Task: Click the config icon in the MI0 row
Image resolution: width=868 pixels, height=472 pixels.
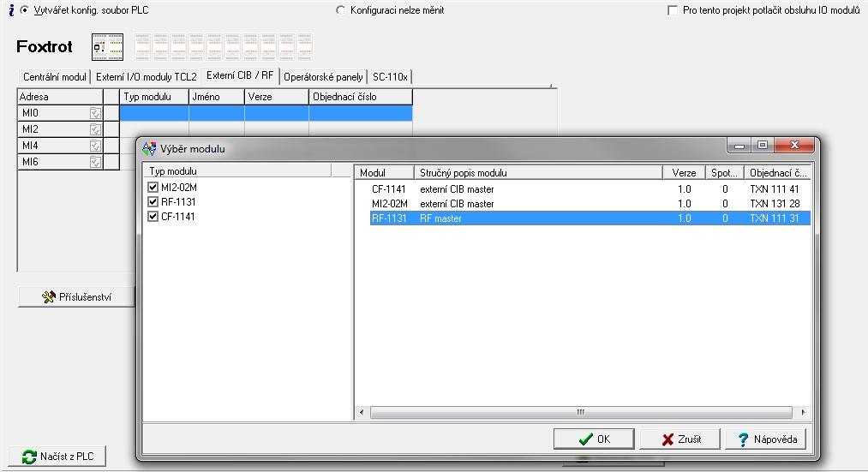Action: tap(95, 113)
